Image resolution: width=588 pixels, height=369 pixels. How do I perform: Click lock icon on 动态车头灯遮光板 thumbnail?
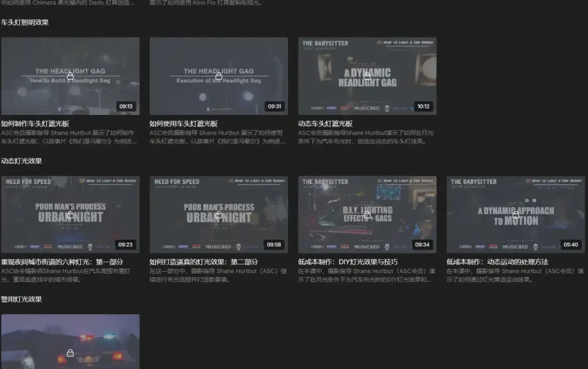click(367, 76)
